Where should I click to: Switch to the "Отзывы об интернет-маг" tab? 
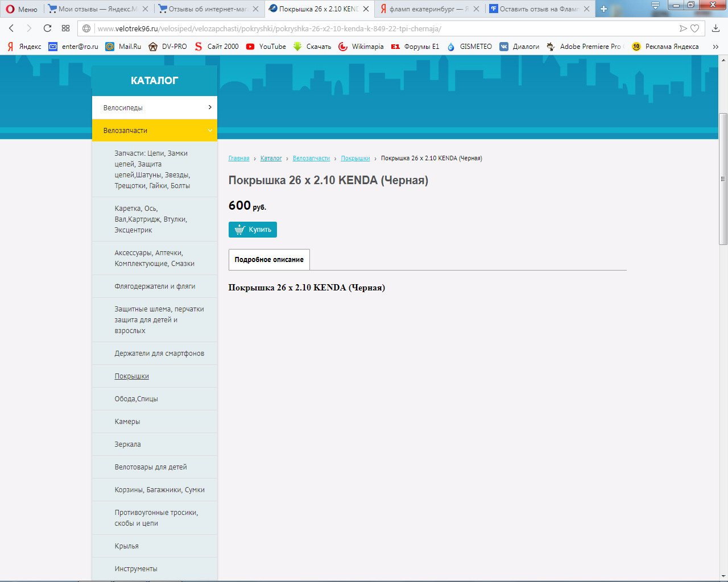click(208, 9)
